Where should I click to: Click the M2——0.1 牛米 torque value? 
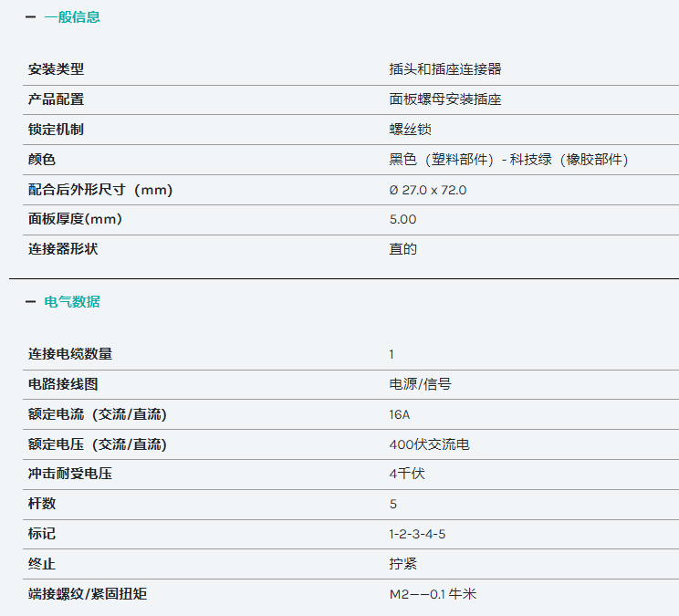pos(433,594)
